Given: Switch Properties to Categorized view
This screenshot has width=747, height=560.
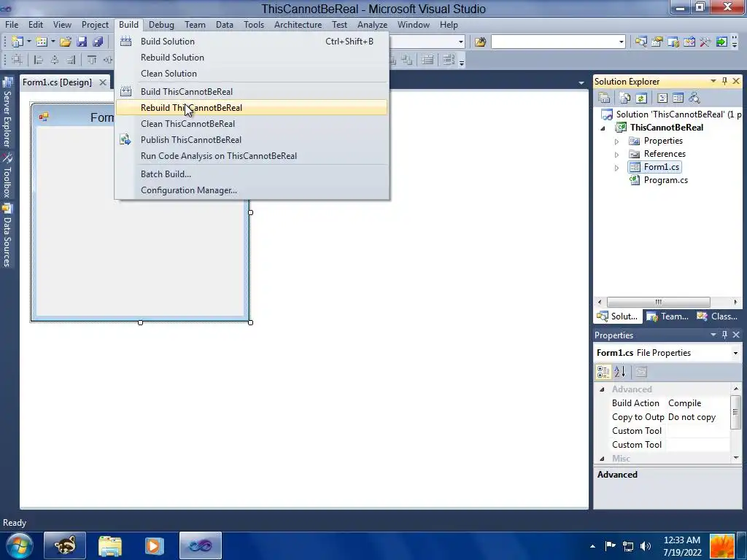Looking at the screenshot, I should pyautogui.click(x=603, y=372).
